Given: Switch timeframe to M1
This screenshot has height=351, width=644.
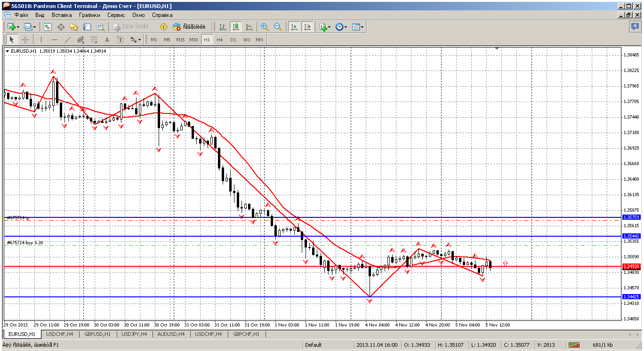Looking at the screenshot, I should [x=154, y=40].
